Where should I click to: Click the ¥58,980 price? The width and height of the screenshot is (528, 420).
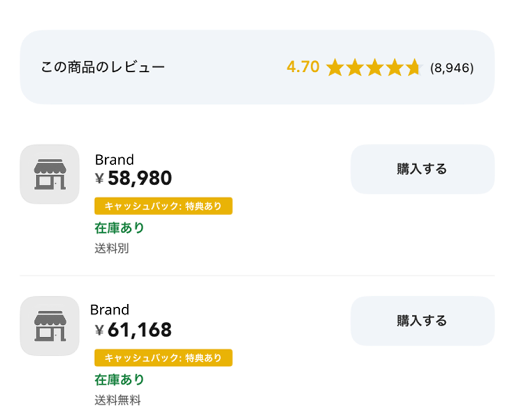[x=134, y=178]
